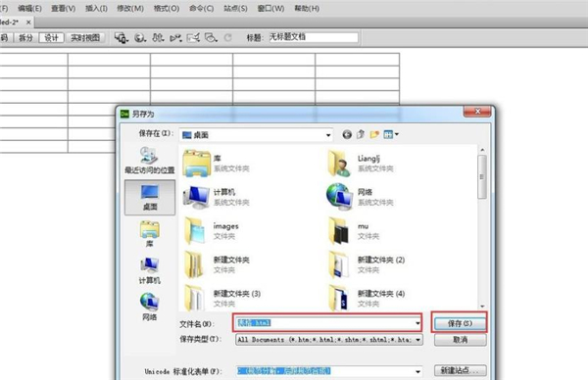Open the file management toolbar icon
The image size is (588, 380).
click(x=158, y=37)
